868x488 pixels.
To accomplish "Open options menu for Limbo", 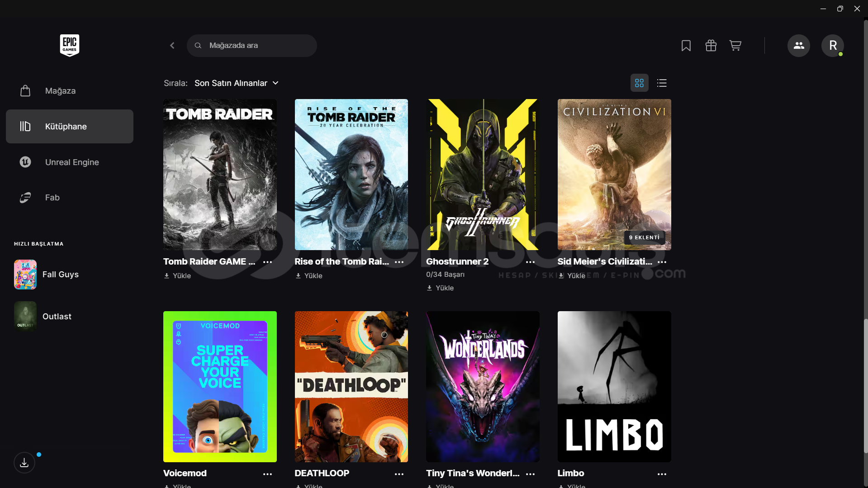I will click(662, 474).
